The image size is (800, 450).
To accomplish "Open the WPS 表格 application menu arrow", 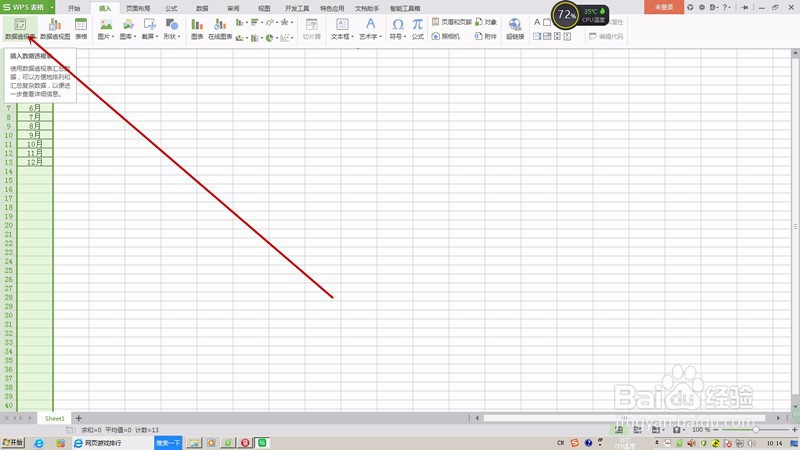I will (52, 7).
